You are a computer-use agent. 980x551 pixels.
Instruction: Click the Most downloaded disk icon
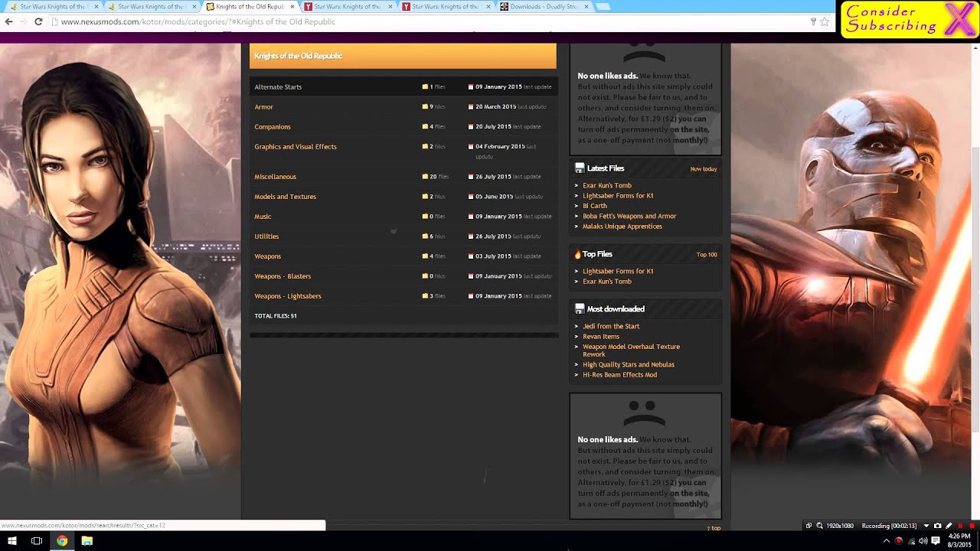(580, 309)
